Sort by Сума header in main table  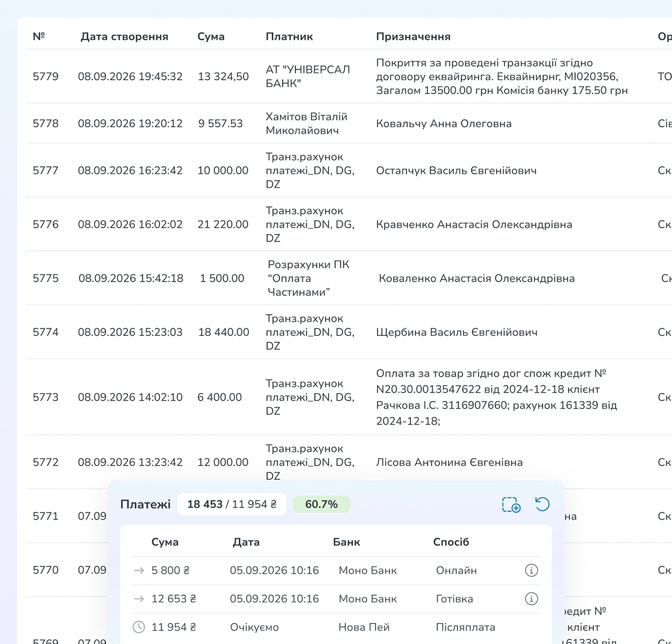coord(211,37)
